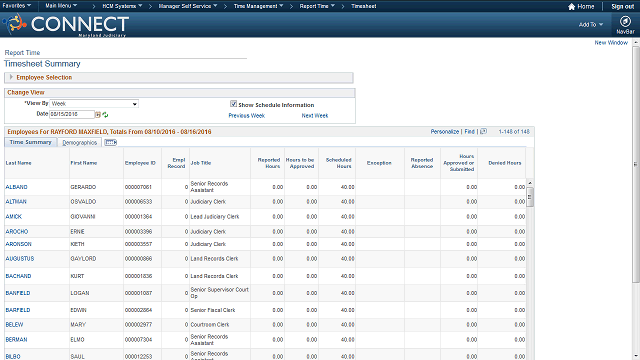Click the Show all columns tab icon

111,142
